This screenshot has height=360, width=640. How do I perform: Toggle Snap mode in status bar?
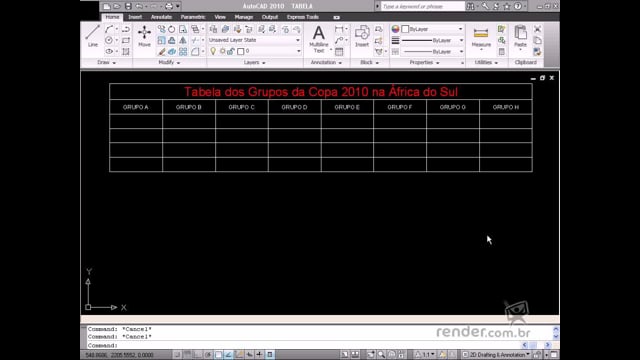(x=177, y=354)
